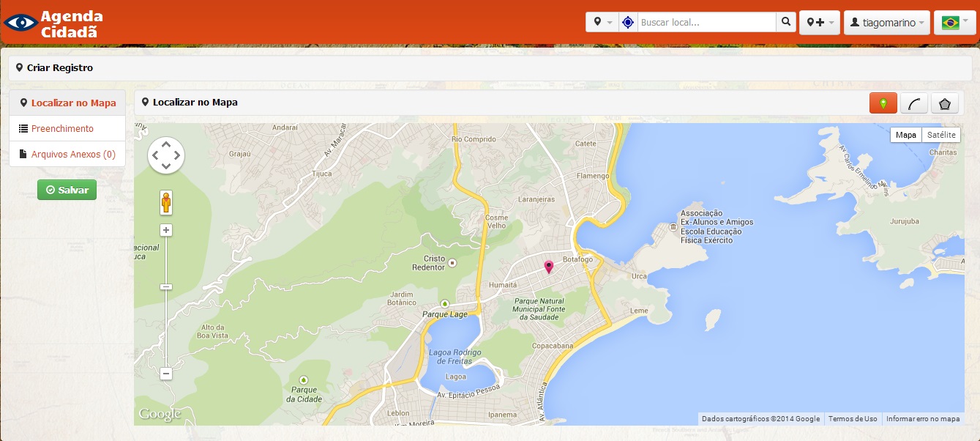The height and width of the screenshot is (441, 980).
Task: Click the Buscar local search field
Action: coord(706,23)
